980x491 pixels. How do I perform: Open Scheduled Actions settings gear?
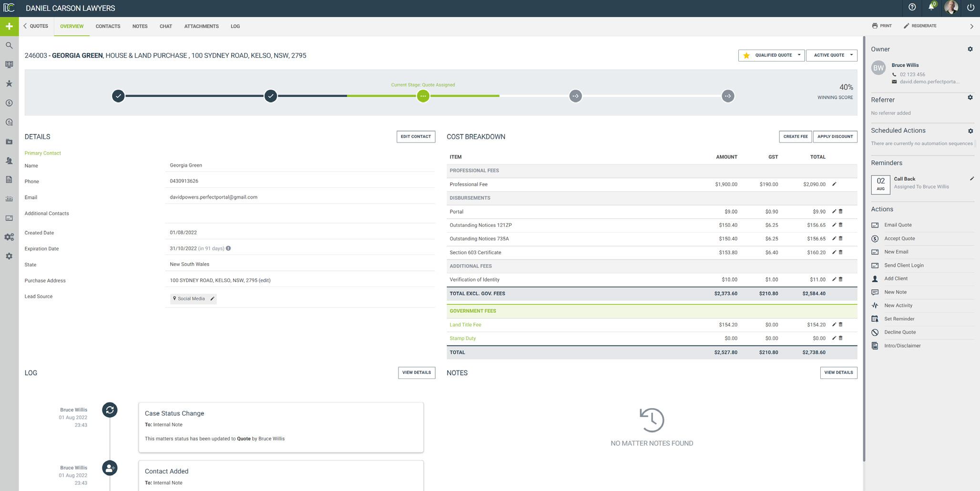point(970,131)
